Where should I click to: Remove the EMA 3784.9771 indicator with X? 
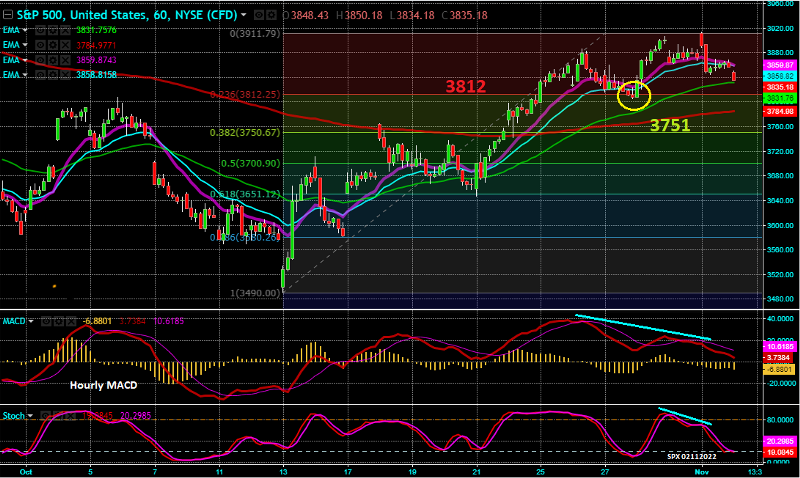(65, 45)
